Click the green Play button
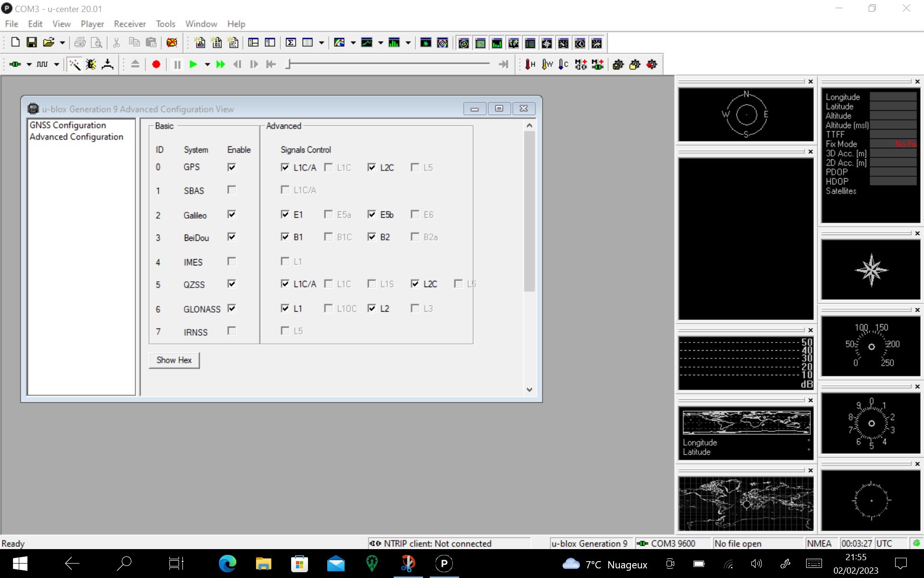Screen dimensions: 924x578 (x=193, y=64)
